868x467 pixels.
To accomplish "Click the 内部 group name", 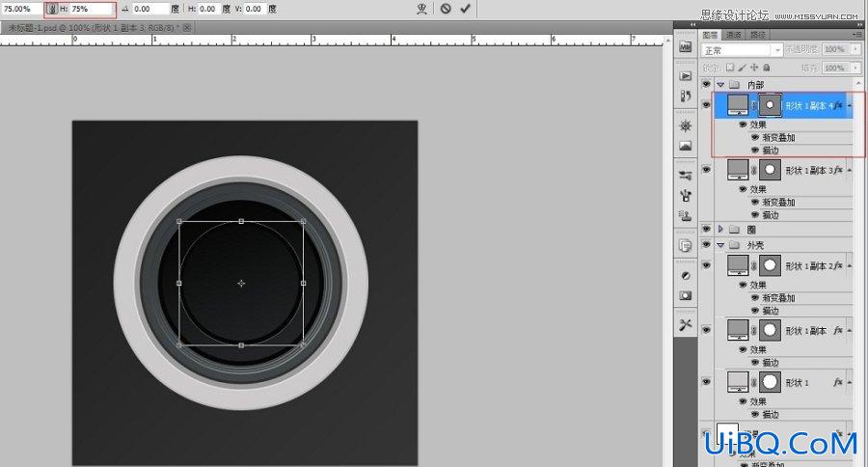I will [x=755, y=84].
